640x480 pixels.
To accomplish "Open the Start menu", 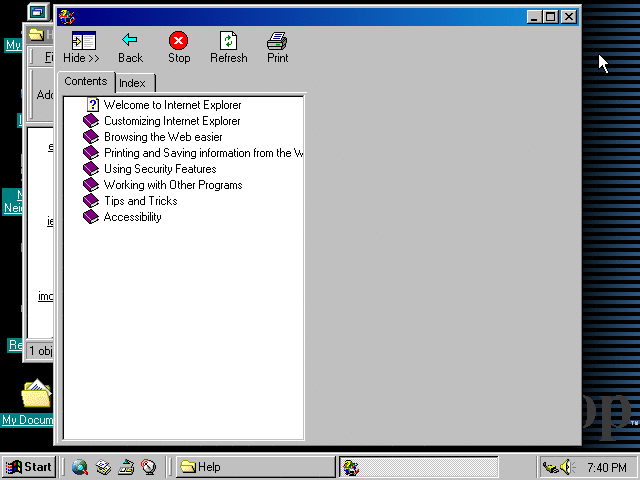I will pos(29,467).
